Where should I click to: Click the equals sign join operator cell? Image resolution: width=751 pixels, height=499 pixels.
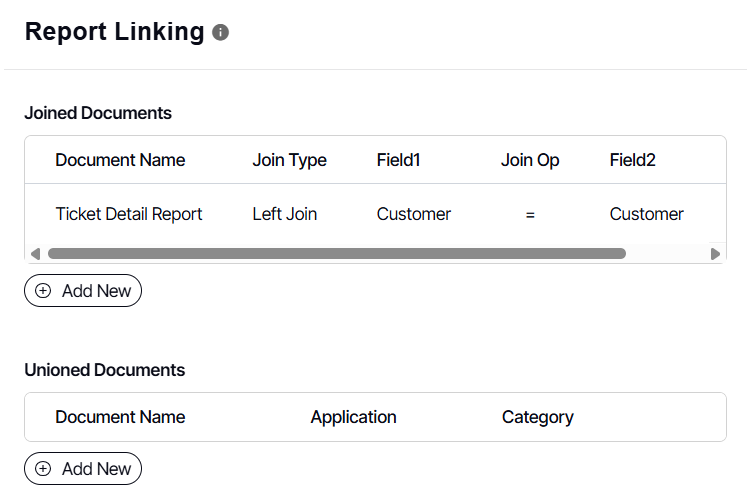click(530, 214)
